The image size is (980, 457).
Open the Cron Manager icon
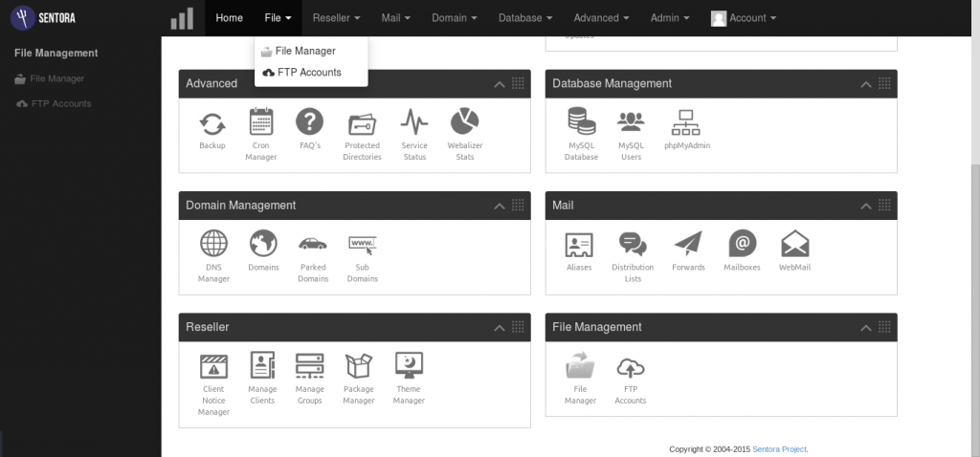260,122
